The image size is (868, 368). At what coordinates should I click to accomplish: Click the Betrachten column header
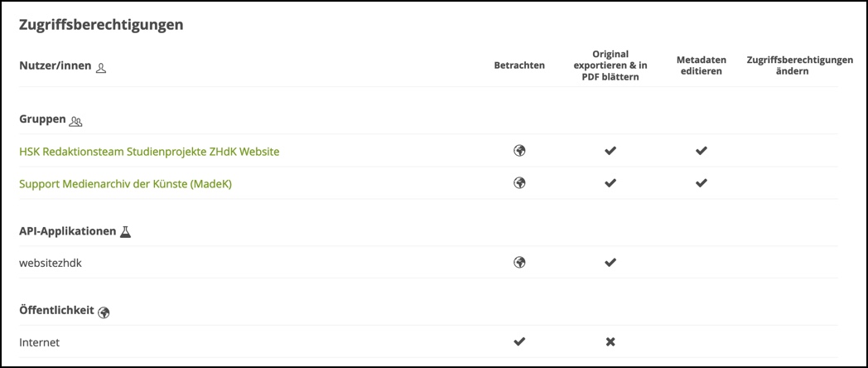[x=519, y=65]
